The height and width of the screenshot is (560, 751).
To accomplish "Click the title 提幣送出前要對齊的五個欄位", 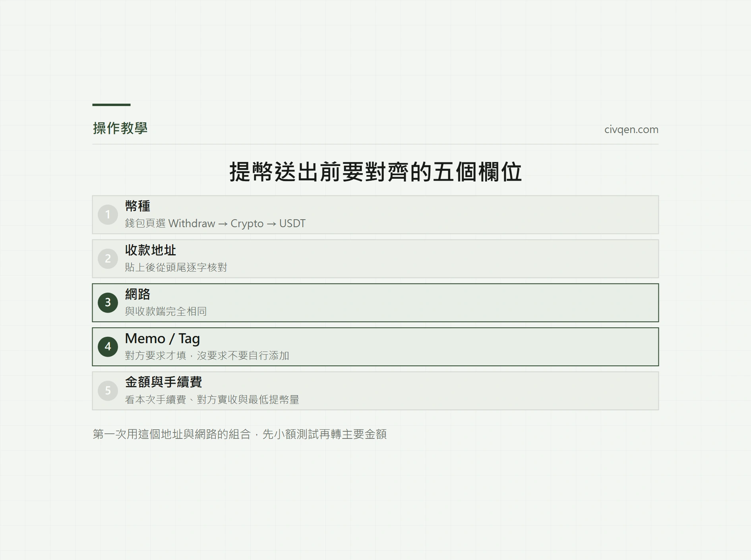I will [375, 172].
